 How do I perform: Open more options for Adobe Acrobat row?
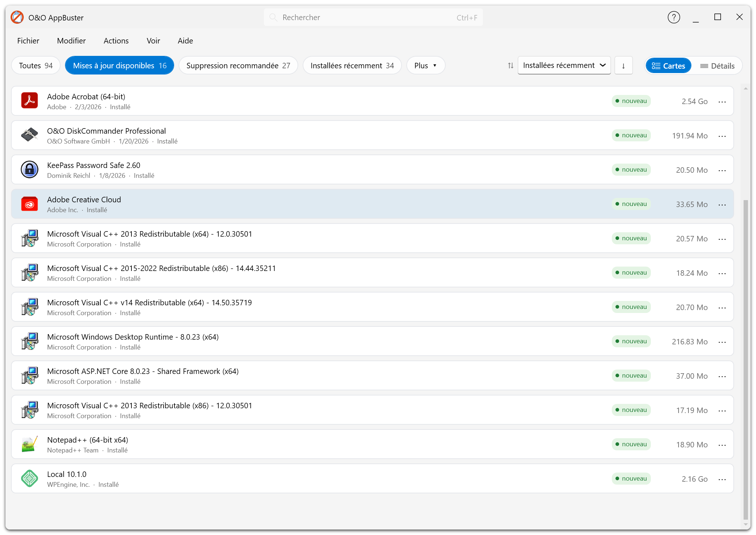(x=722, y=102)
